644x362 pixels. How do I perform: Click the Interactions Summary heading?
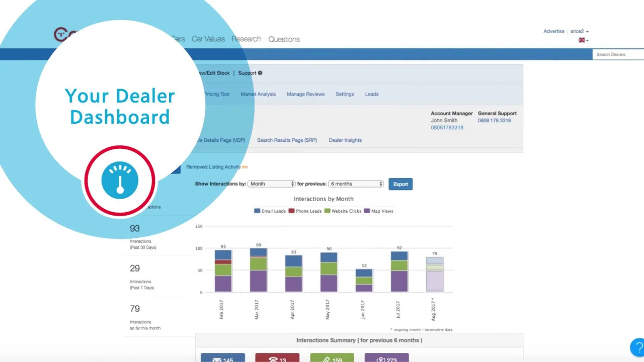(x=359, y=340)
